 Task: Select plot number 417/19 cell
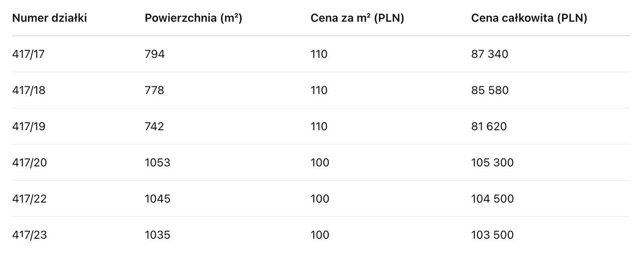point(29,126)
